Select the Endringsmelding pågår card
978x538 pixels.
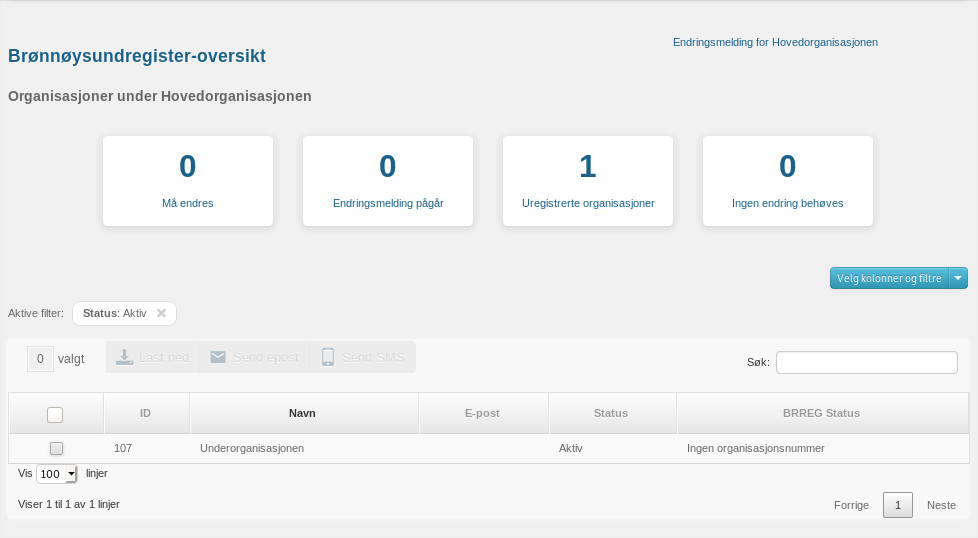(x=388, y=181)
